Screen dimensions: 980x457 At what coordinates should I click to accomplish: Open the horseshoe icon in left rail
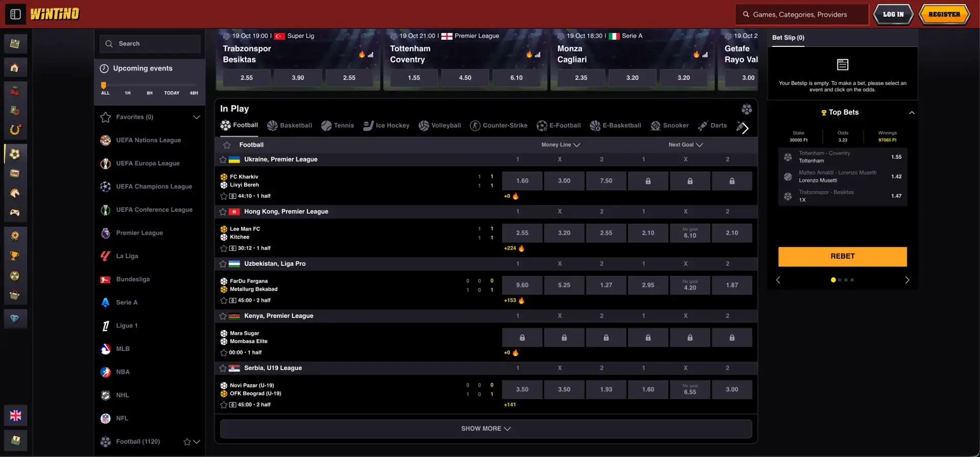[15, 130]
